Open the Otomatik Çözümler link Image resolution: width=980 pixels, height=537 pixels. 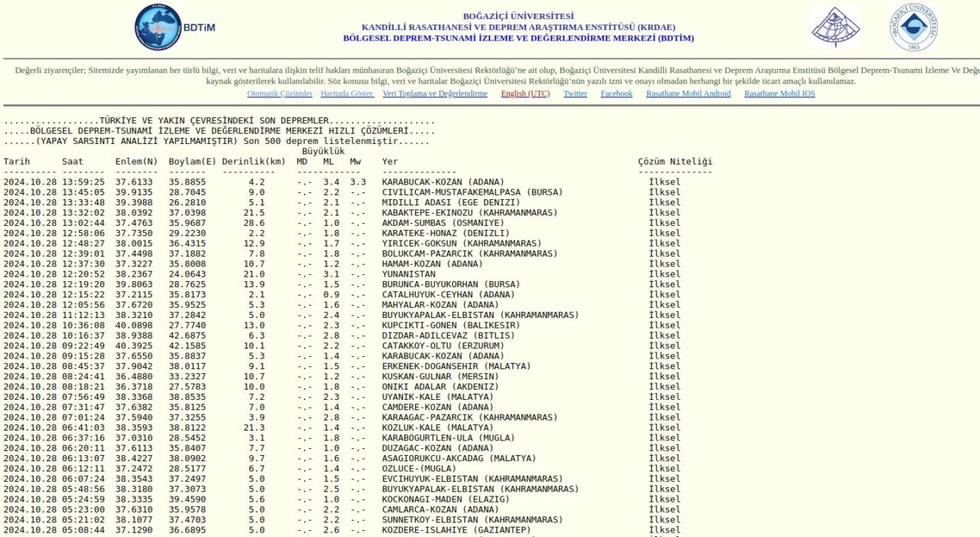(279, 93)
